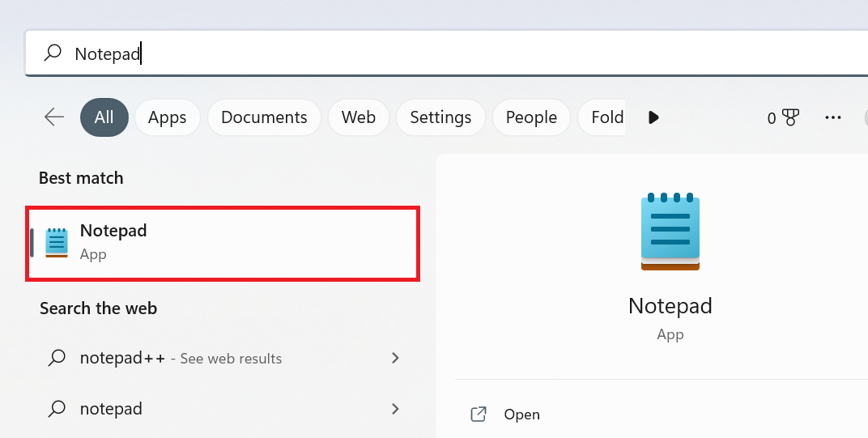
Task: Click magnifier icon beside notepad++ suggestion
Action: point(57,359)
